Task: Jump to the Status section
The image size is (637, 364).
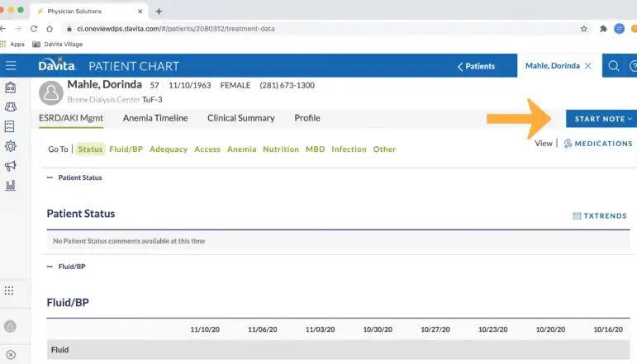Action: point(90,149)
